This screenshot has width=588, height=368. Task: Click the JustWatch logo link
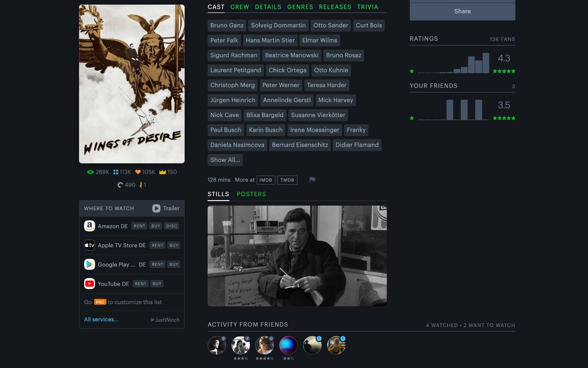[x=165, y=320]
